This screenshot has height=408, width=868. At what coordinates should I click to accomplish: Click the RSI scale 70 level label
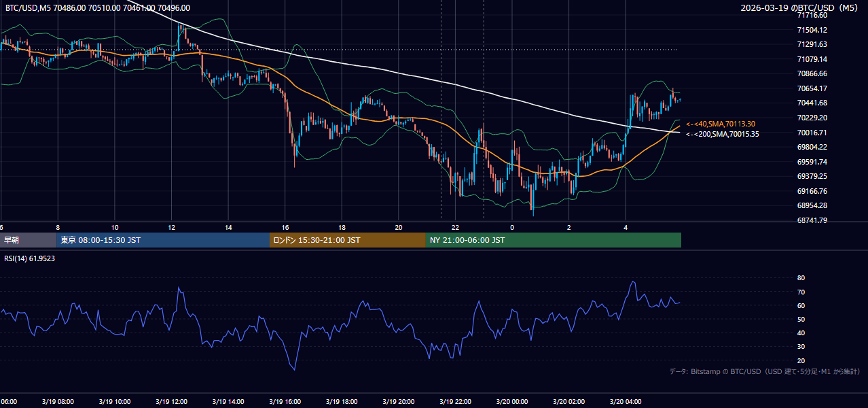click(801, 292)
